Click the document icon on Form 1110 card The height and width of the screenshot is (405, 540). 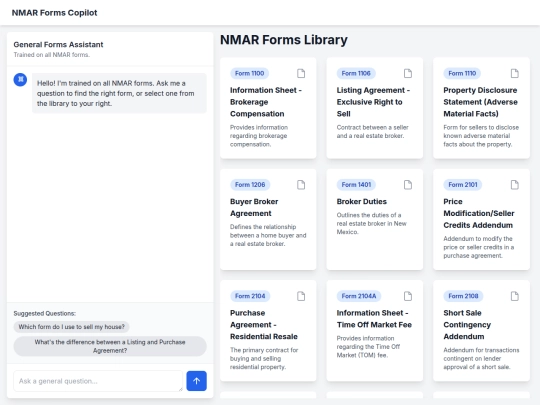pos(515,73)
